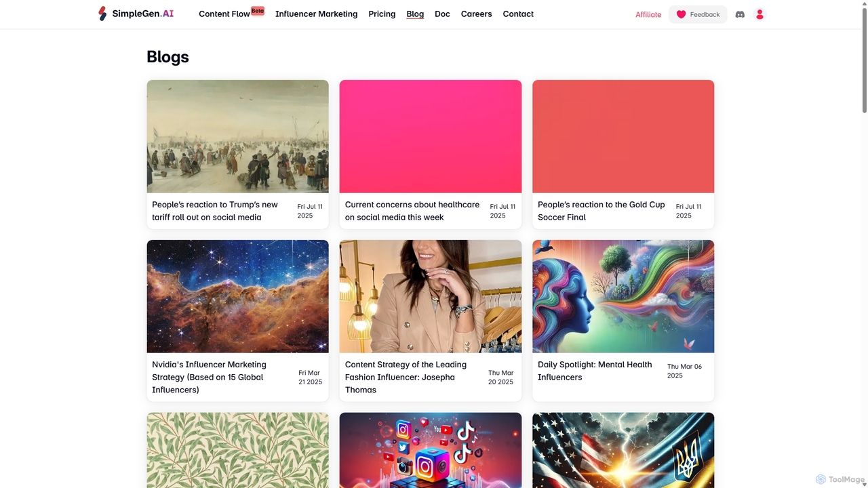Screen dimensions: 868x488
Task: Click the Fri Mar 21 2025 date
Action: (311, 378)
